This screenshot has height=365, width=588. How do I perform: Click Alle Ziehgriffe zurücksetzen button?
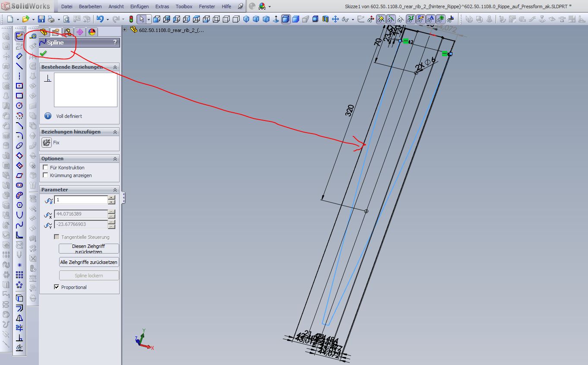(89, 262)
